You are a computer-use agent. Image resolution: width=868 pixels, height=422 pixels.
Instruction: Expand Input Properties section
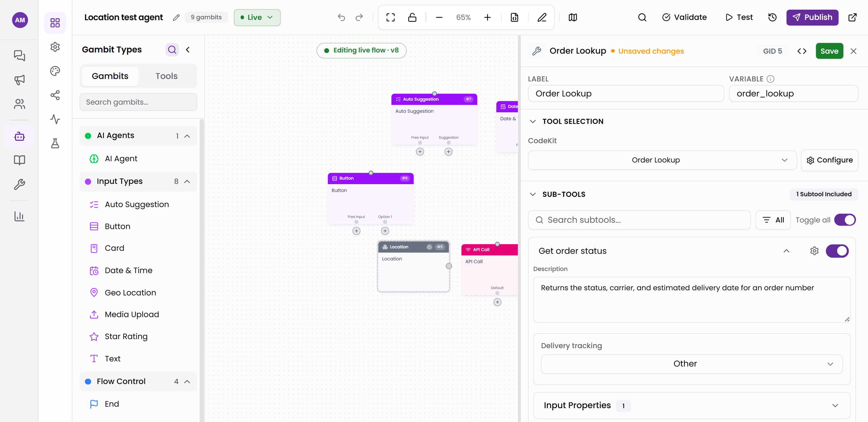pyautogui.click(x=691, y=405)
